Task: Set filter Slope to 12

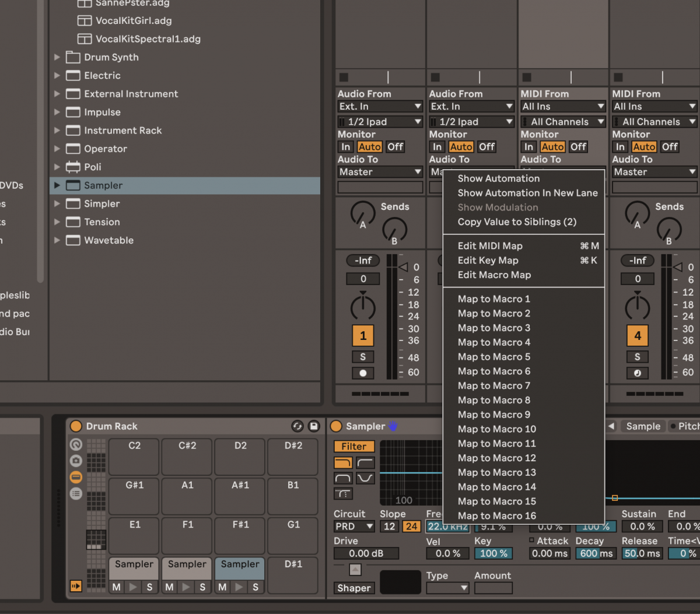Action: pos(390,527)
